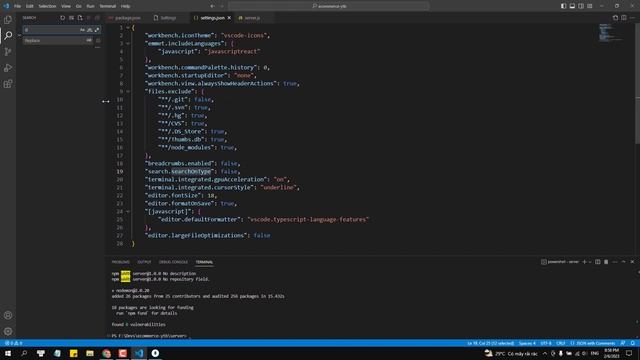This screenshot has height=360, width=640.
Task: Click errors and warnings status bar indicator
Action: [13, 343]
